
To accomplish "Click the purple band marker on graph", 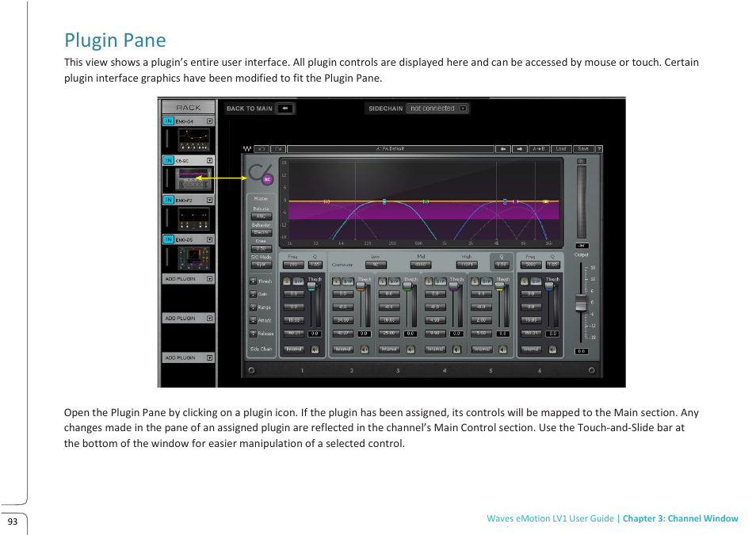I will point(516,201).
